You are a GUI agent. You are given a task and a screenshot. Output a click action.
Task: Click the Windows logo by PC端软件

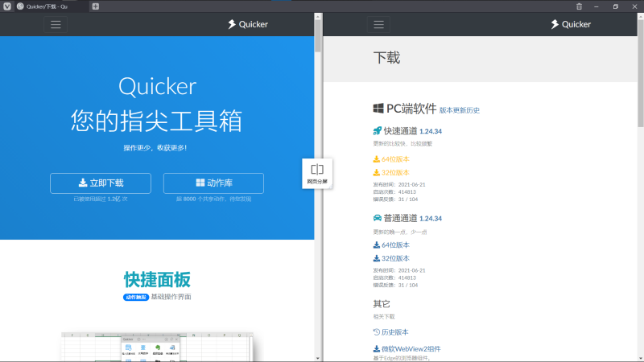pyautogui.click(x=378, y=109)
